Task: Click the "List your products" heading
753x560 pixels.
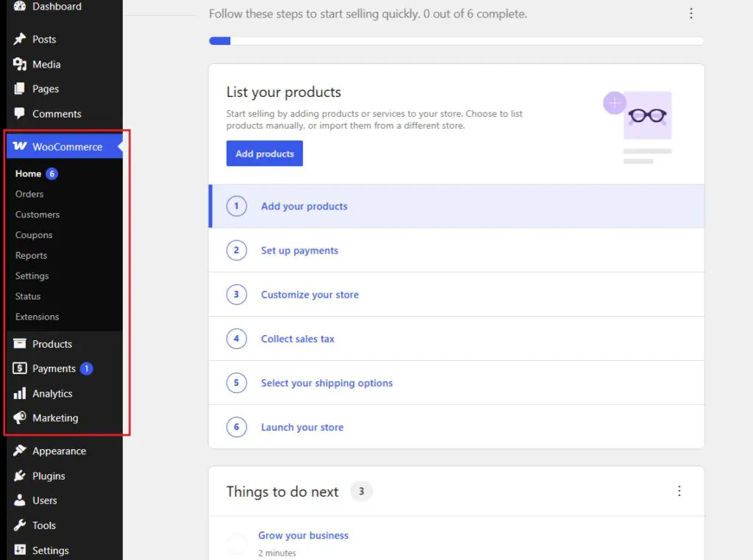Action: click(284, 92)
